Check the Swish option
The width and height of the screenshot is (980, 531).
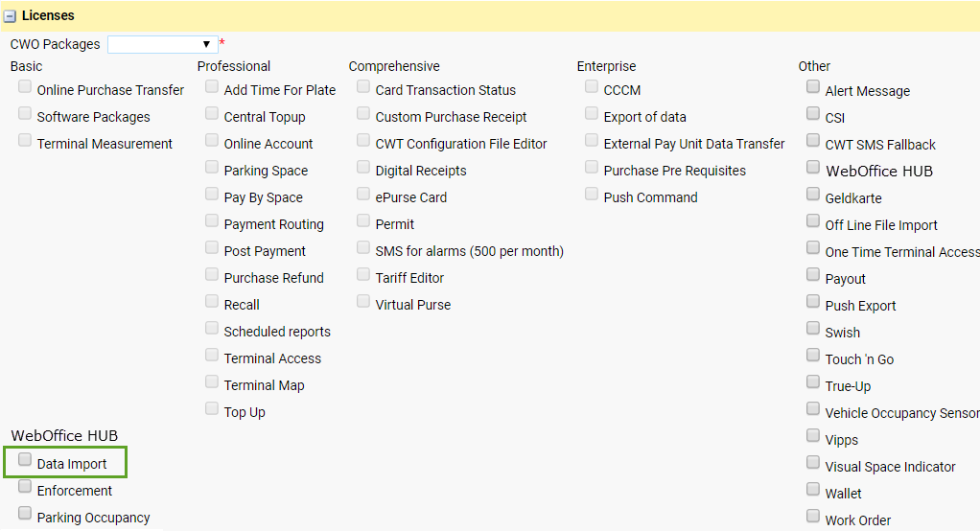[x=812, y=328]
